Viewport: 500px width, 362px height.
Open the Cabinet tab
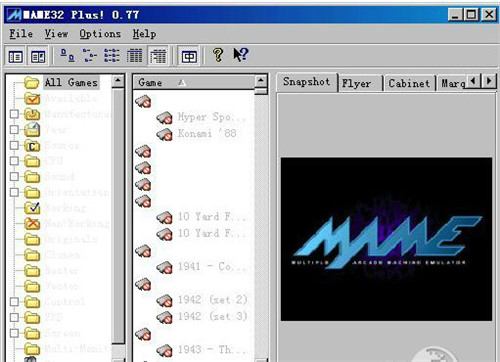(409, 83)
